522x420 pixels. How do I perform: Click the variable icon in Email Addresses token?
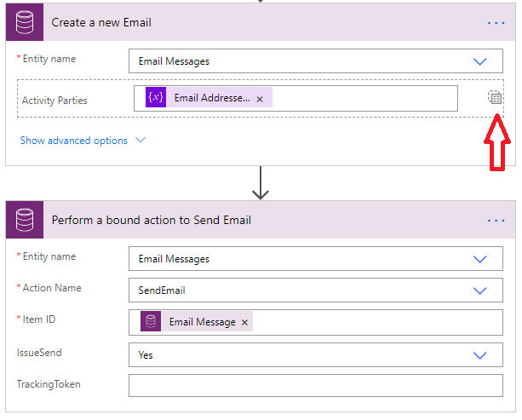tap(156, 98)
